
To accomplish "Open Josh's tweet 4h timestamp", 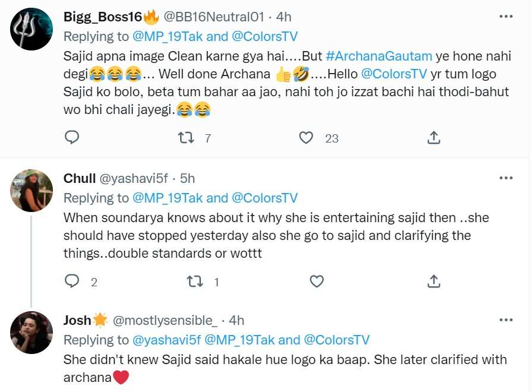I will coord(236,321).
